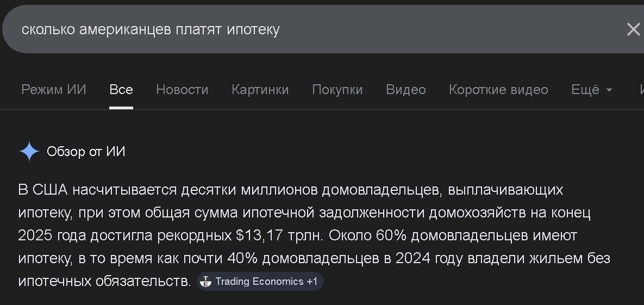Viewport: 644px width, 305px height.
Task: Switch to the Видео tab
Action: (x=406, y=90)
